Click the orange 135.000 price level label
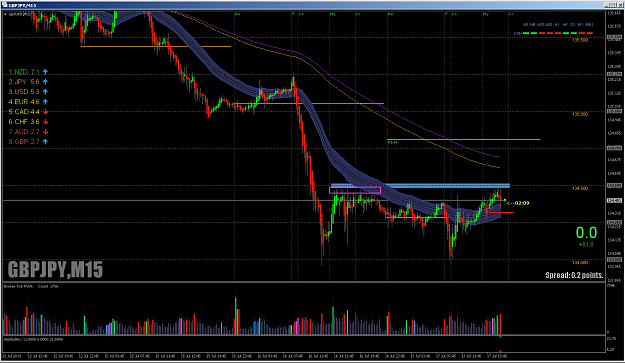Screen dimensions: 625x363 click(x=580, y=114)
